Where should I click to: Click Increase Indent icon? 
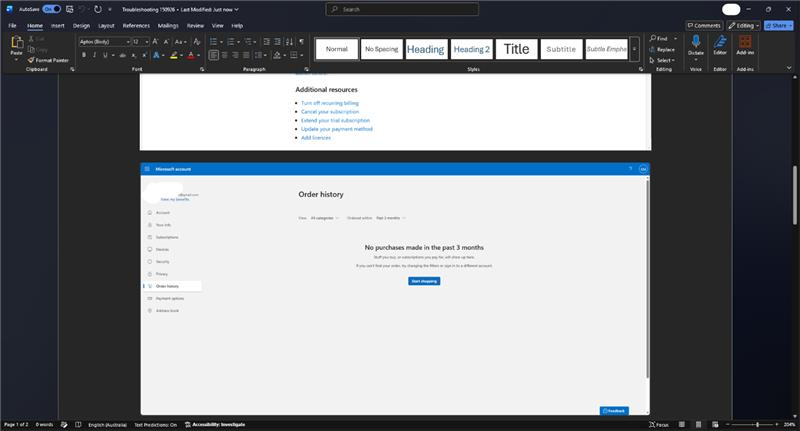coord(278,42)
